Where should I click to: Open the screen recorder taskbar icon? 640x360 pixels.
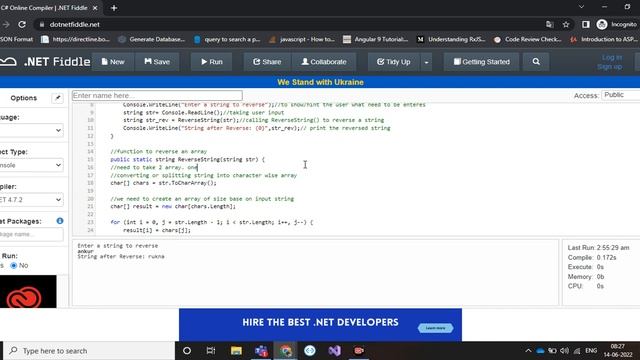pos(359,351)
